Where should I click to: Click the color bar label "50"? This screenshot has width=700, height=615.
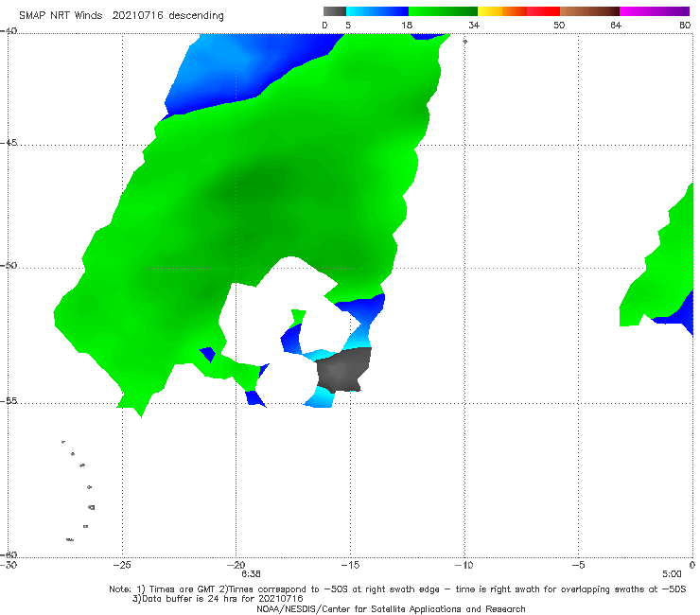[x=559, y=25]
